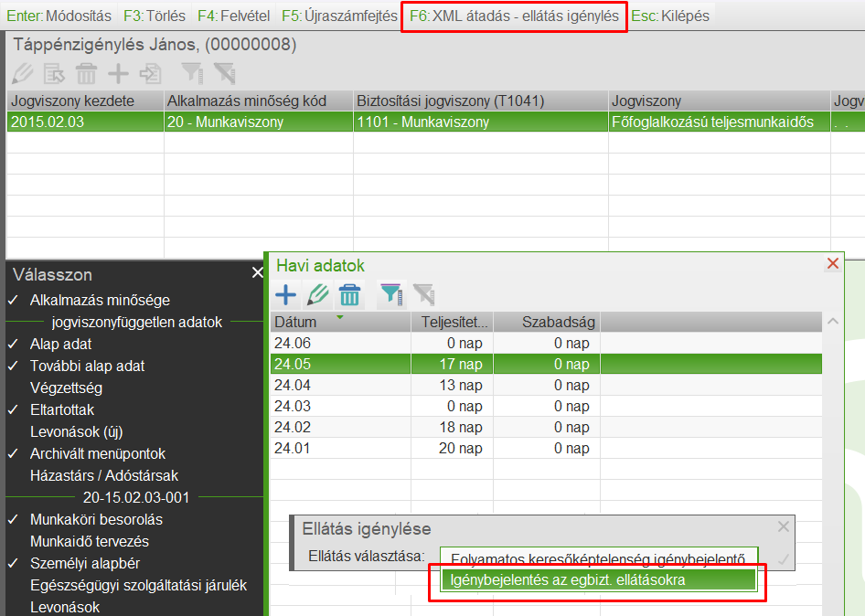Select the 24.03 row in Havi adatok
Image resolution: width=865 pixels, height=616 pixels.
click(546, 406)
